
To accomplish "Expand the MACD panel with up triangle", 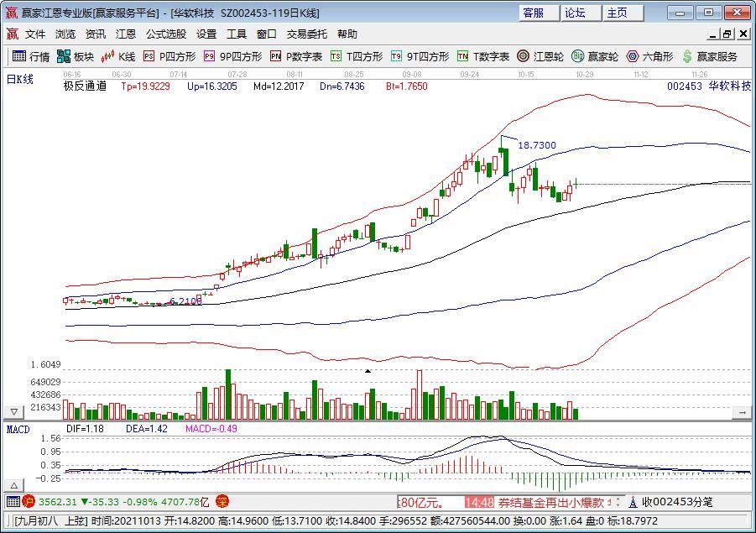I will (x=13, y=486).
